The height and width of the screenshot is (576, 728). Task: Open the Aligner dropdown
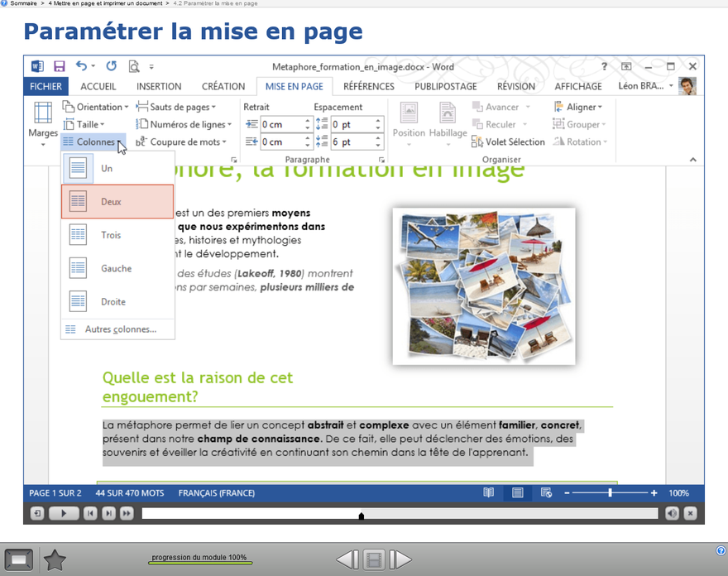[x=578, y=107]
